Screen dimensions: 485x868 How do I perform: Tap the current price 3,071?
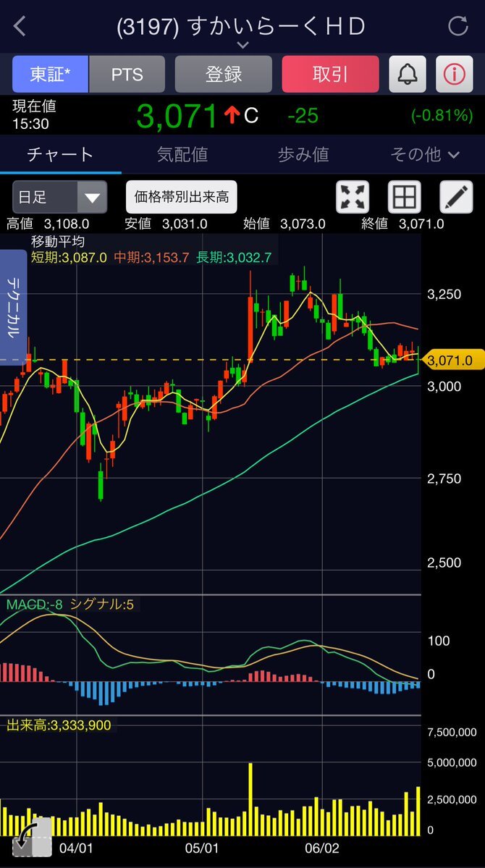177,117
